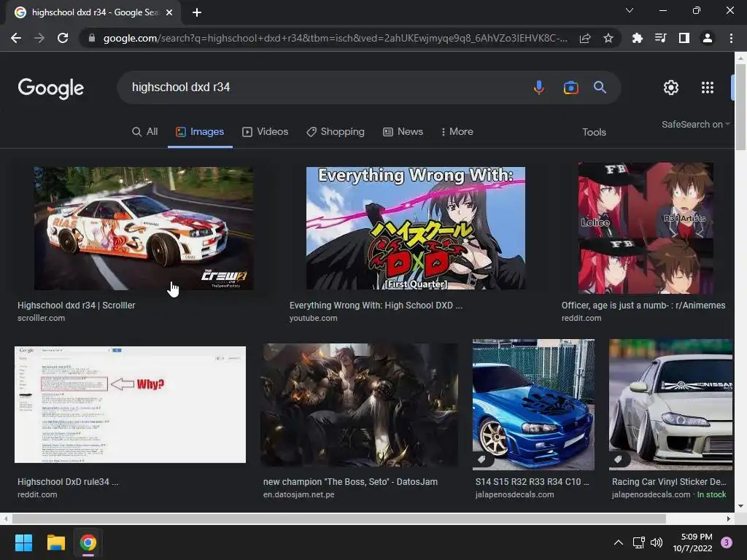Click the product tag on blue car

[x=481, y=459]
